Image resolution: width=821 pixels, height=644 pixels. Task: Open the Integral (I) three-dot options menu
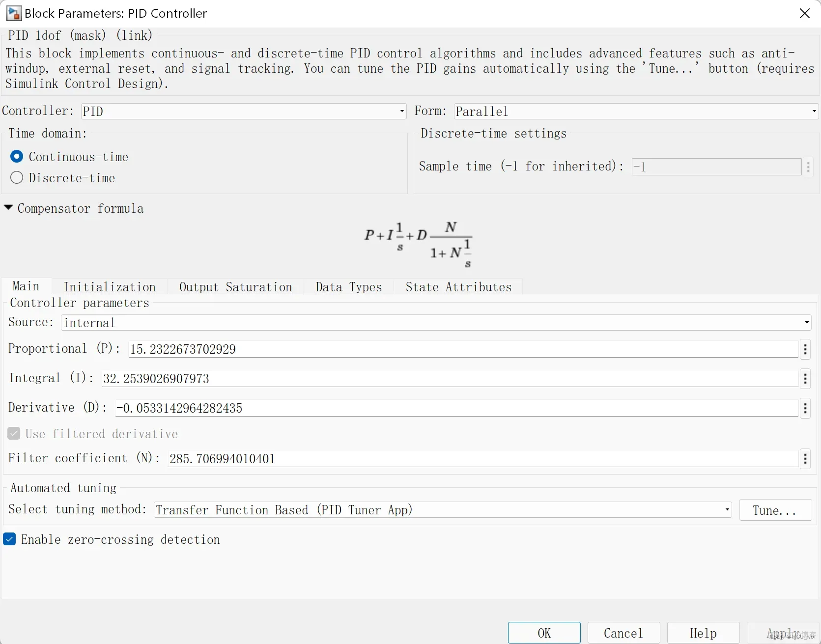(805, 379)
